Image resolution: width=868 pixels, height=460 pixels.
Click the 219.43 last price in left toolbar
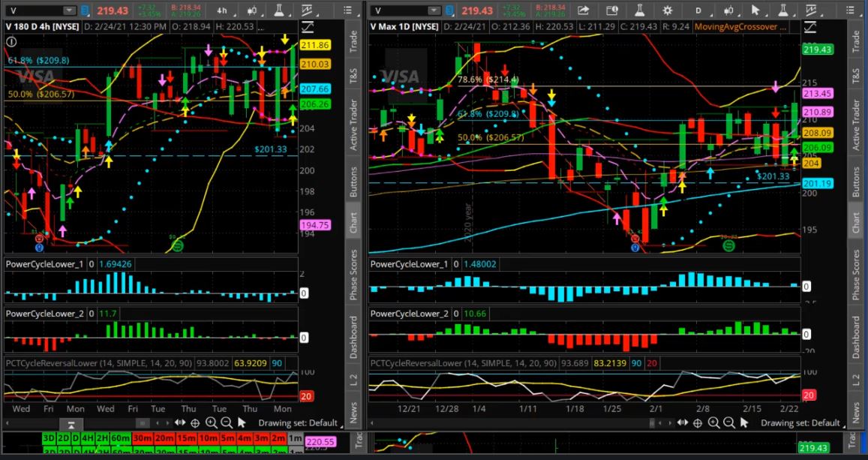coord(113,11)
